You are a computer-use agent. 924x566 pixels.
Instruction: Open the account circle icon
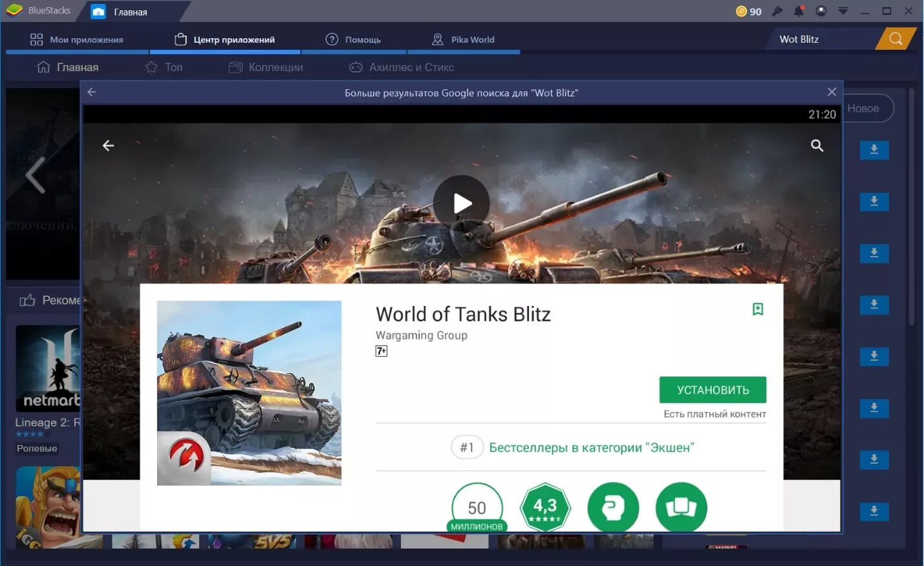pyautogui.click(x=821, y=11)
